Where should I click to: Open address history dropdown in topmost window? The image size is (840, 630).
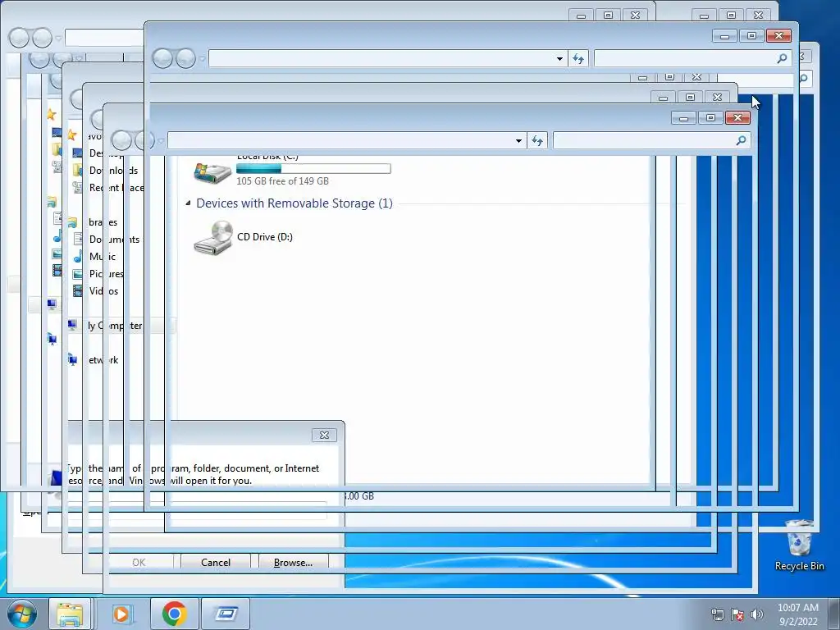(x=559, y=58)
